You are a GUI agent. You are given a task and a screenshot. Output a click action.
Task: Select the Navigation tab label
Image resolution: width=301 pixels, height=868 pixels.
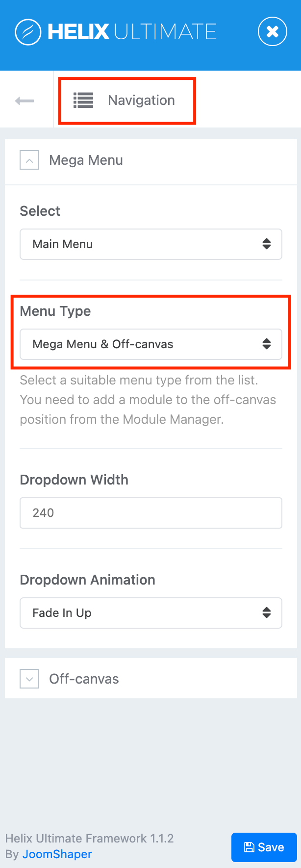(141, 101)
